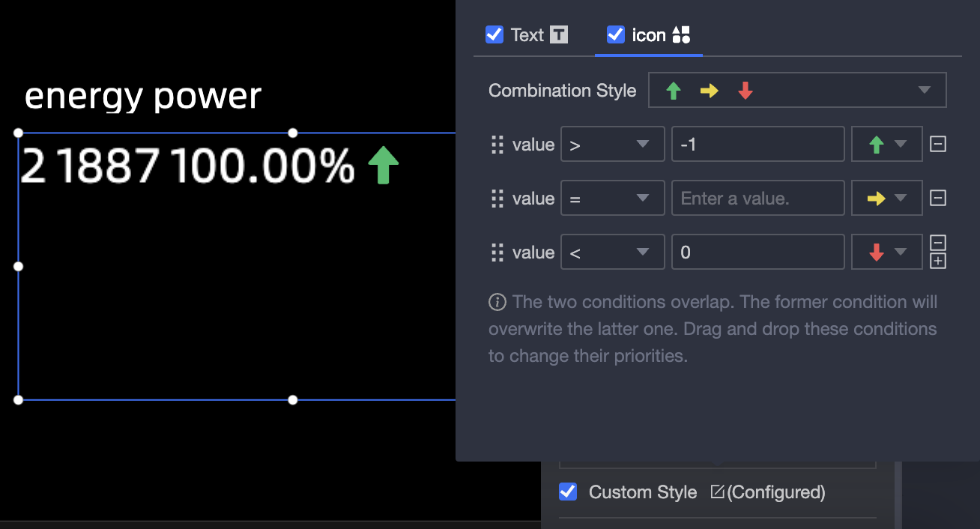Click drag handle of the equals condition row
Viewport: 980px width, 529px height.
coord(497,199)
